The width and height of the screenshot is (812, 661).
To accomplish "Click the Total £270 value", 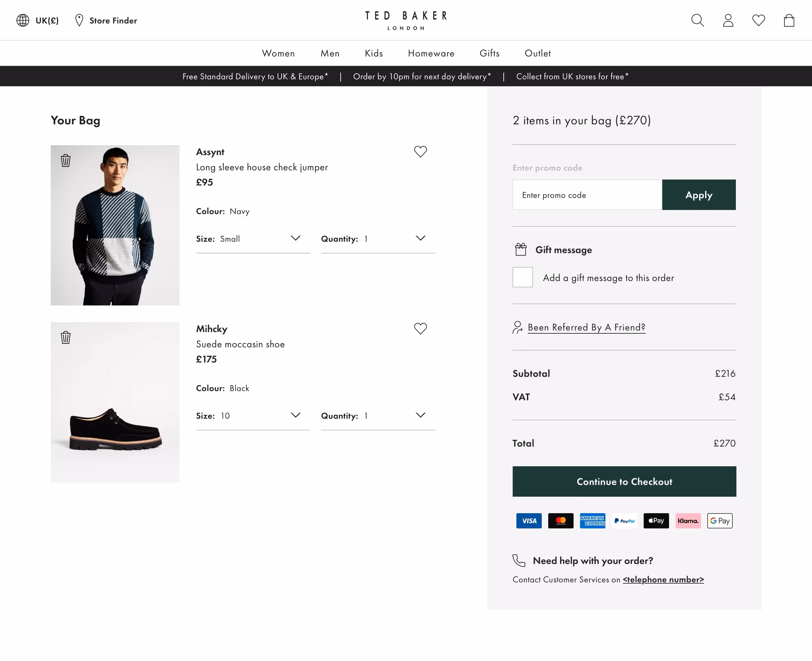I will (724, 443).
